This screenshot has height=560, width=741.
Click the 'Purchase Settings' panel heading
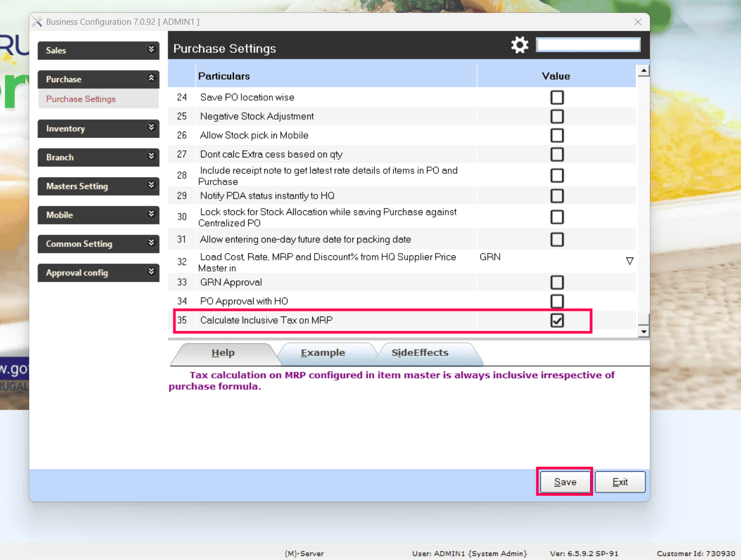224,49
